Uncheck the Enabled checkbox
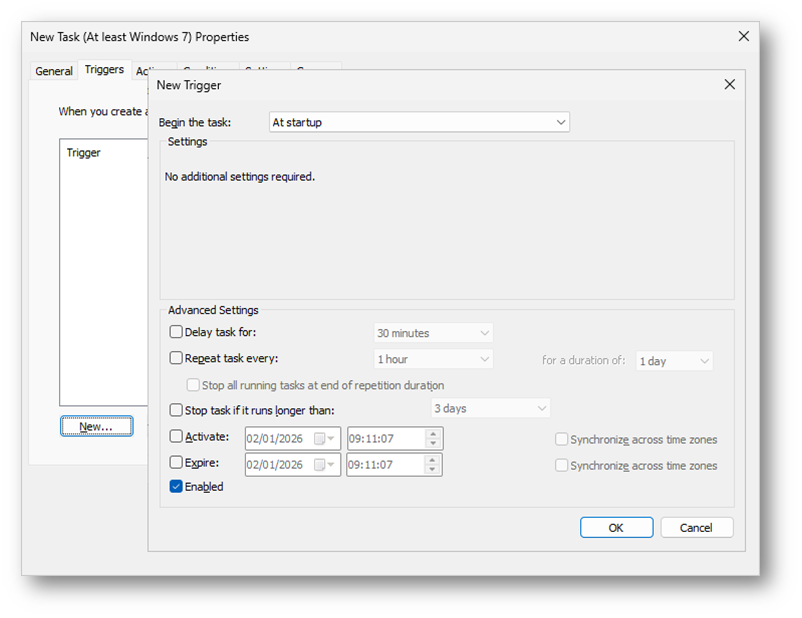Viewport: 802px width, 618px height. coord(177,487)
